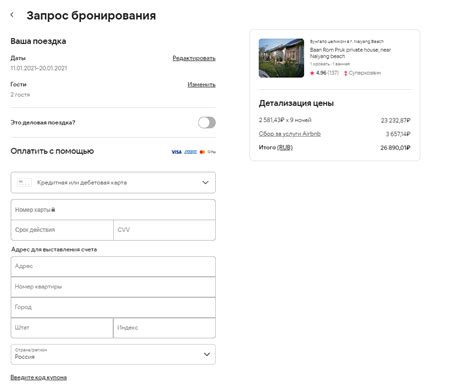Focus the Срок действия field

(62, 230)
